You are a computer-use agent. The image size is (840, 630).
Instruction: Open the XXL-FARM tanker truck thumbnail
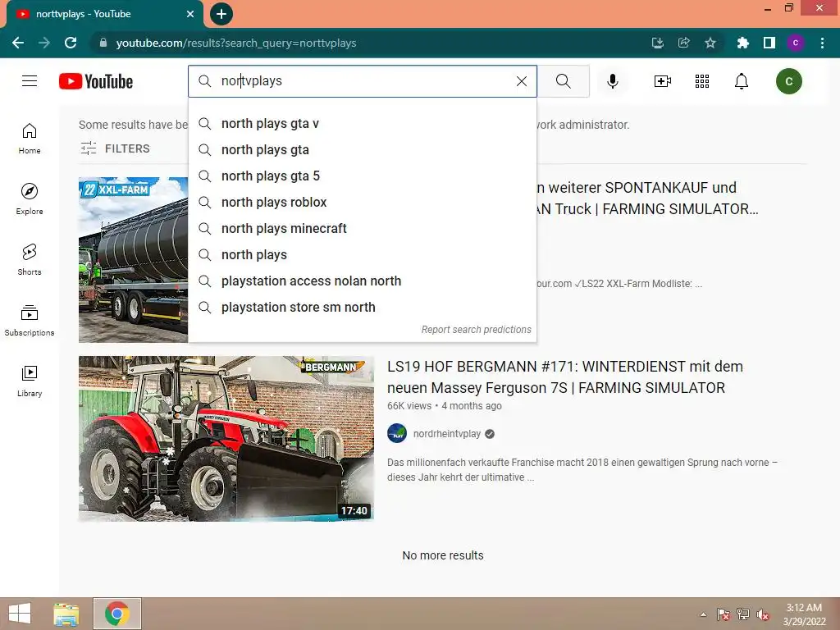[134, 260]
